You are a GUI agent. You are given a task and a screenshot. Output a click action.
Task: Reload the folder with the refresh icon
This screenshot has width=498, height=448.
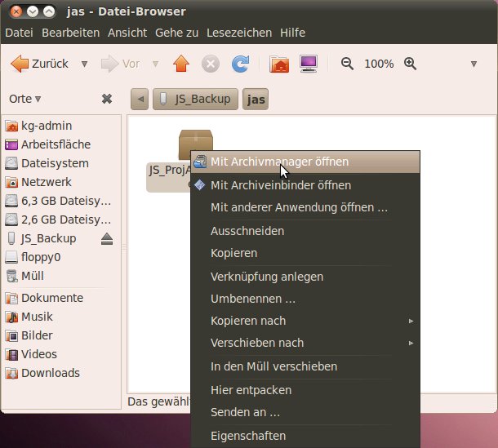(240, 64)
